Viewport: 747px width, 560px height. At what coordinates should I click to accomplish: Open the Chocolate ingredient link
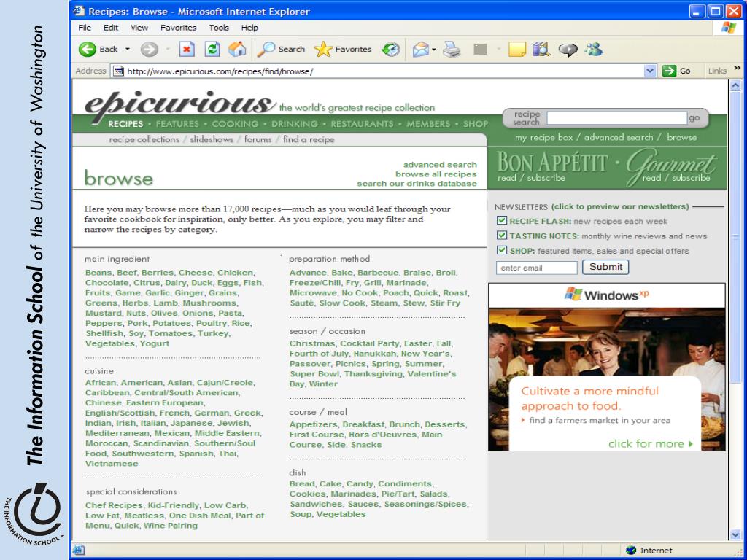pyautogui.click(x=107, y=282)
